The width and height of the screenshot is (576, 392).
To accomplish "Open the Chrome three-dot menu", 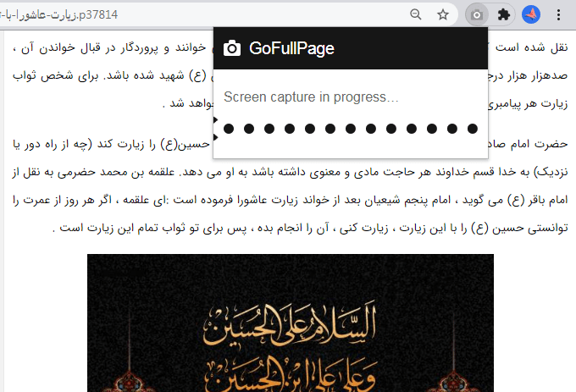I will (x=558, y=14).
